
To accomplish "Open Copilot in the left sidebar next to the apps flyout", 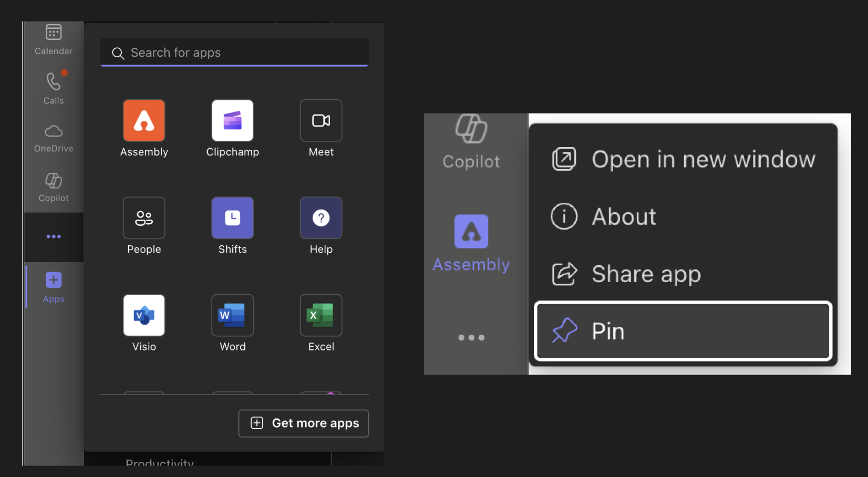I will click(54, 187).
